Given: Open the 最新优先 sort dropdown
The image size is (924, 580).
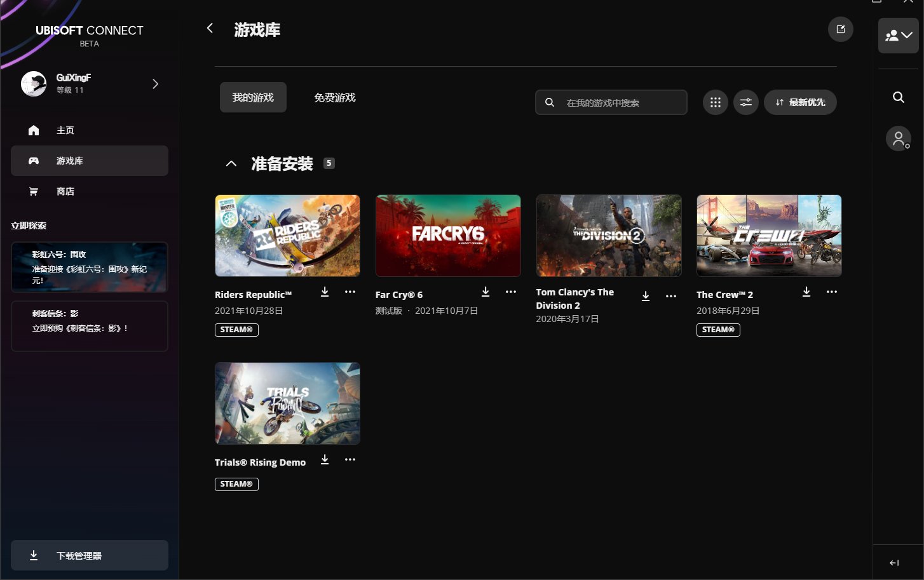Looking at the screenshot, I should click(x=800, y=102).
